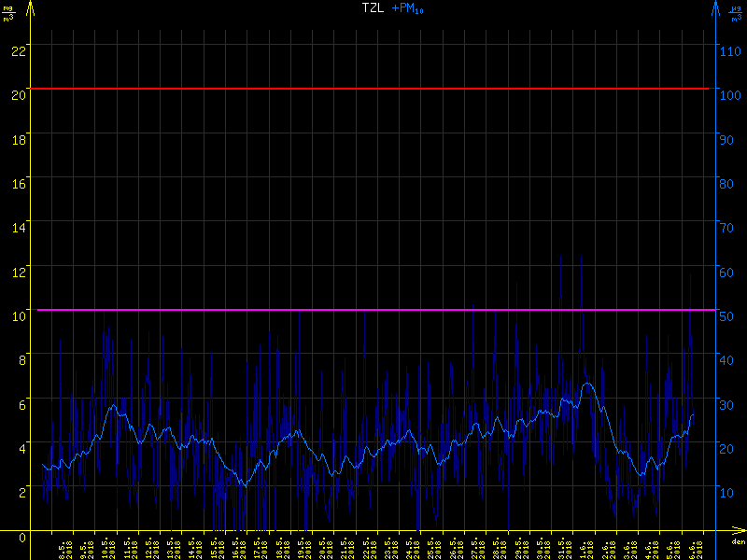This screenshot has height=560, width=747.
Task: Click the +PM10 legend label
Action: click(x=408, y=8)
